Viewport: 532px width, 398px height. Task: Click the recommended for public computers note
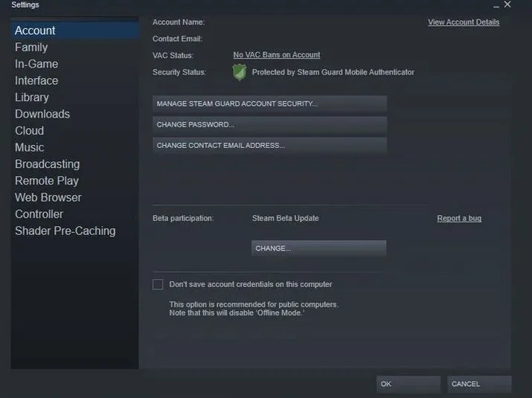(254, 309)
